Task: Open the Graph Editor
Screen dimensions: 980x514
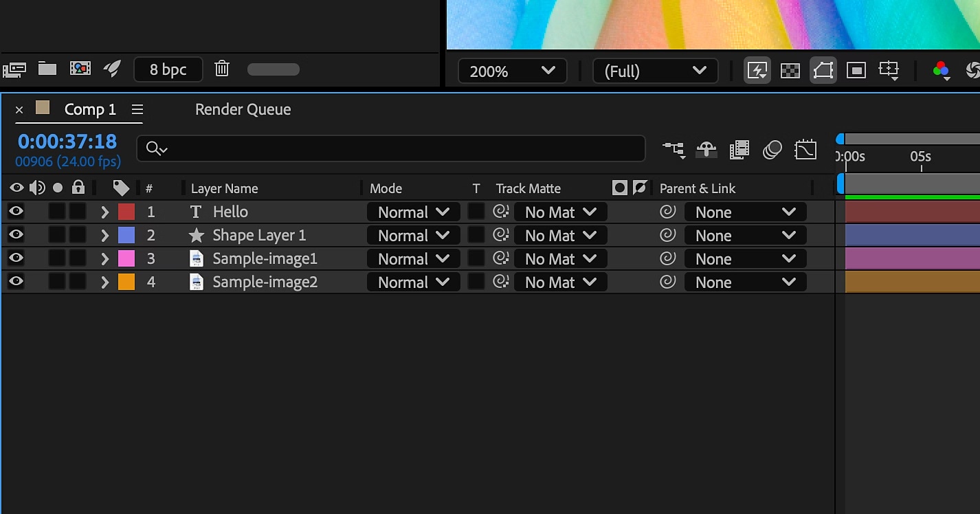Action: click(805, 149)
